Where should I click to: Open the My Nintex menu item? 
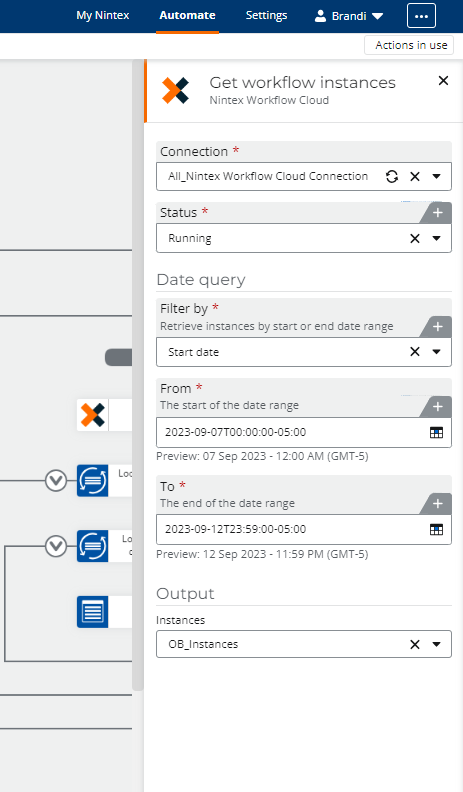[102, 16]
